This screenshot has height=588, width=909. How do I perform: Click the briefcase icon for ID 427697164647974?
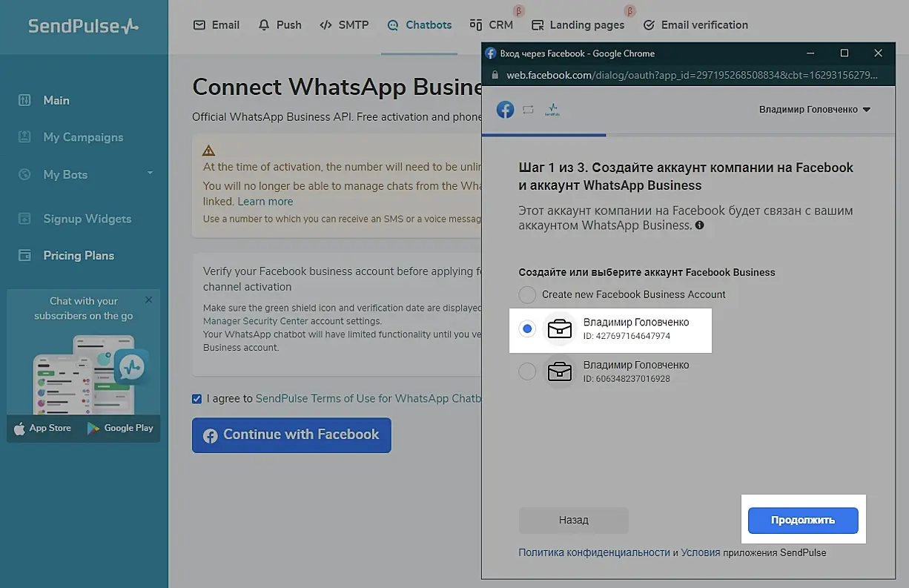[x=560, y=329]
